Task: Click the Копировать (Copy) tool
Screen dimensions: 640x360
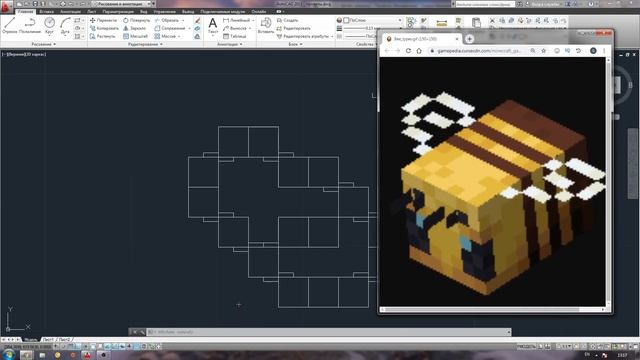Action: (x=104, y=28)
